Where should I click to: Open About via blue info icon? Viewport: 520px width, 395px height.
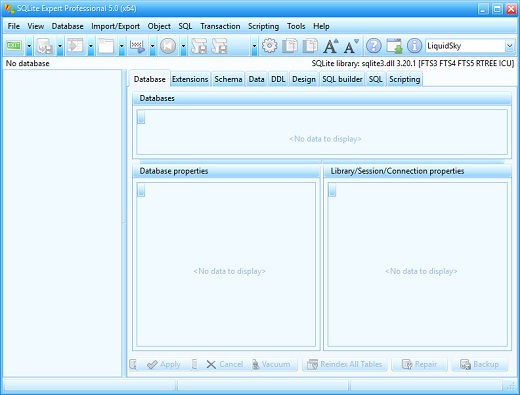[414, 46]
